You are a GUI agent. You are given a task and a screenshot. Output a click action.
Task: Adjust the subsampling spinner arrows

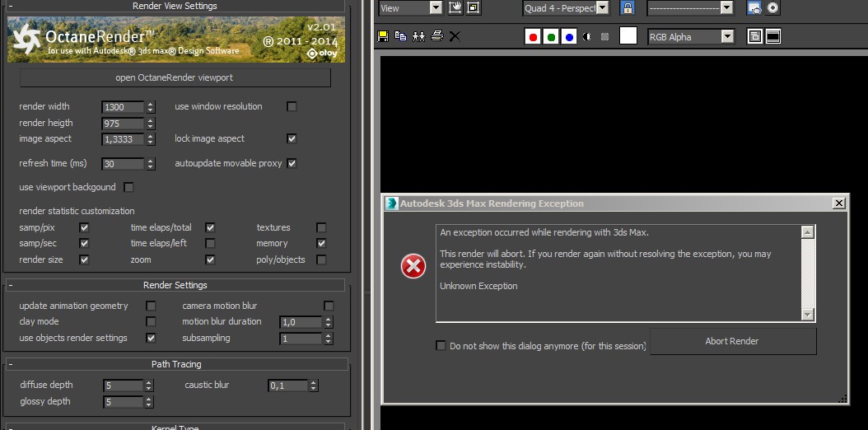click(329, 338)
